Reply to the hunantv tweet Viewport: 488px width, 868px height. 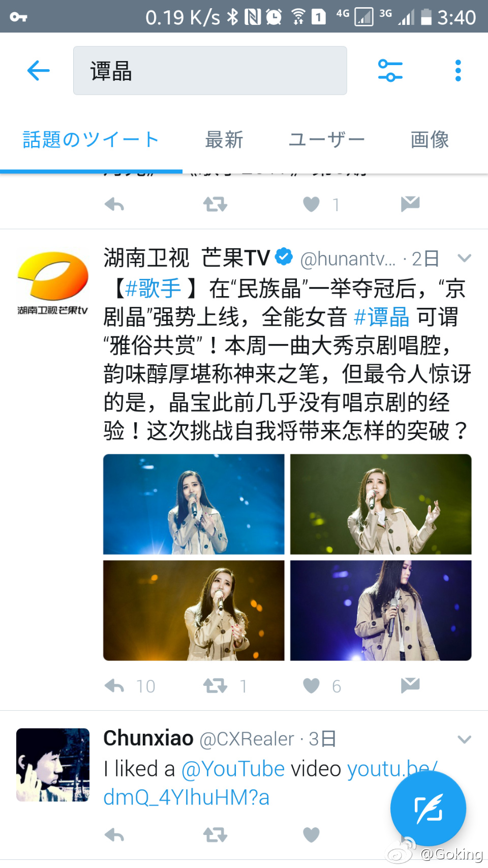[x=114, y=686]
